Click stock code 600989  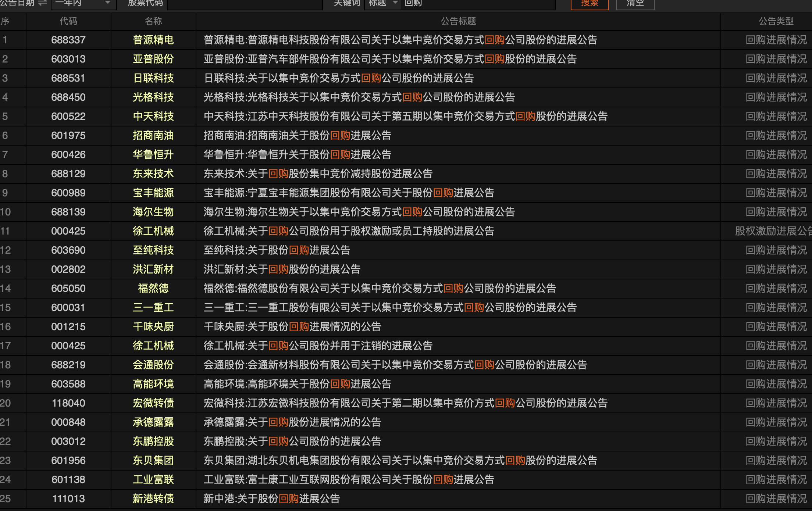pos(68,193)
